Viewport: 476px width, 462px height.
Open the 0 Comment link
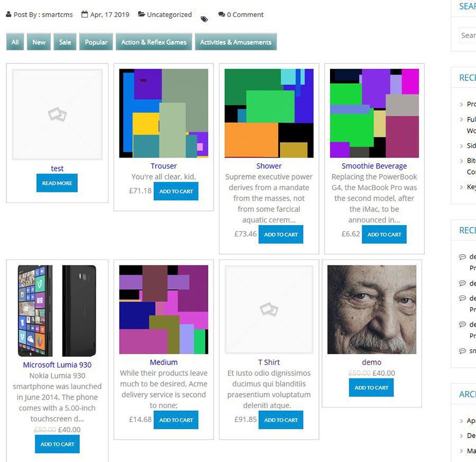(x=245, y=15)
